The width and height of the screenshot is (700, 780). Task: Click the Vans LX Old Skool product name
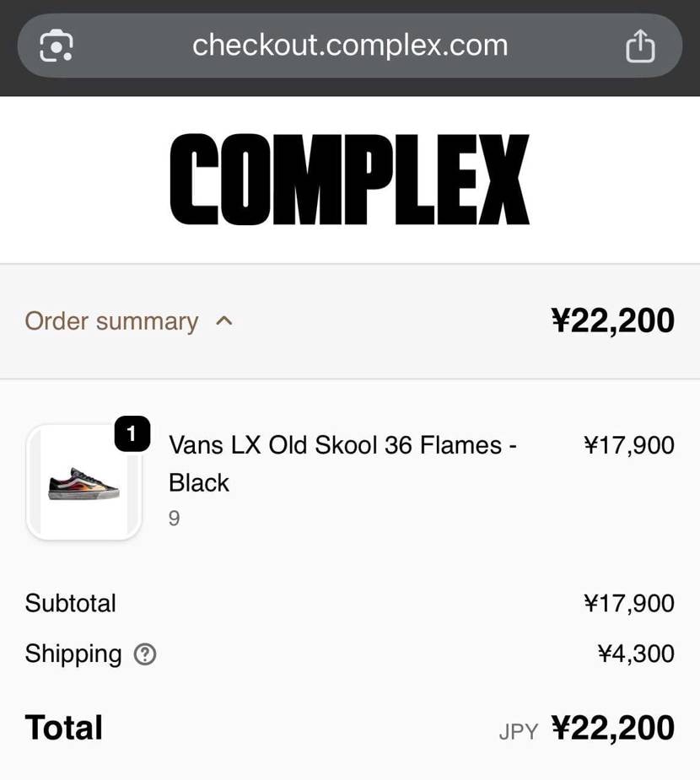[x=342, y=464]
